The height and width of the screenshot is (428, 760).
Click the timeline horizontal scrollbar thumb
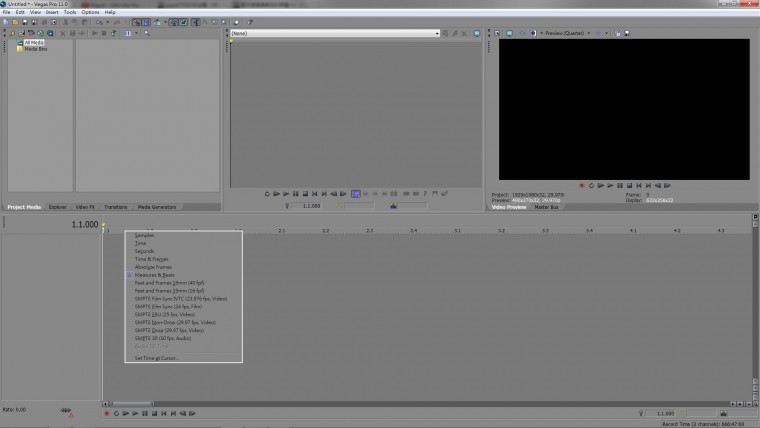pyautogui.click(x=131, y=404)
